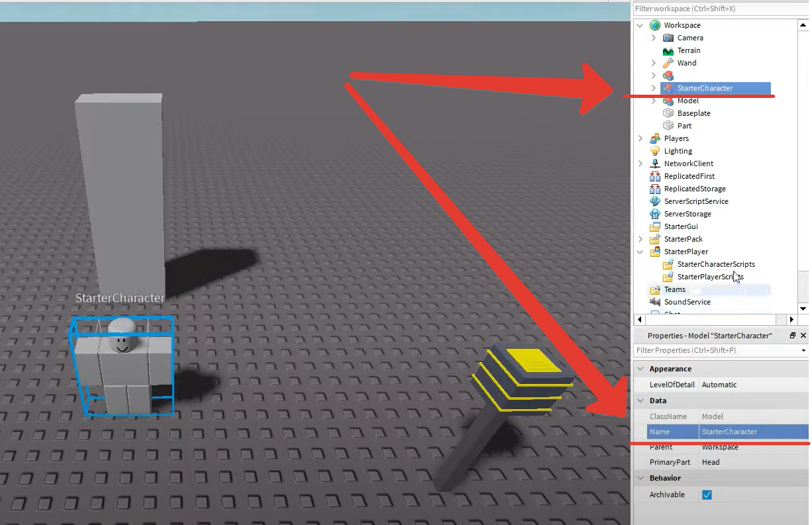Collapse the Workspace tree node
The height and width of the screenshot is (525, 812).
point(640,25)
